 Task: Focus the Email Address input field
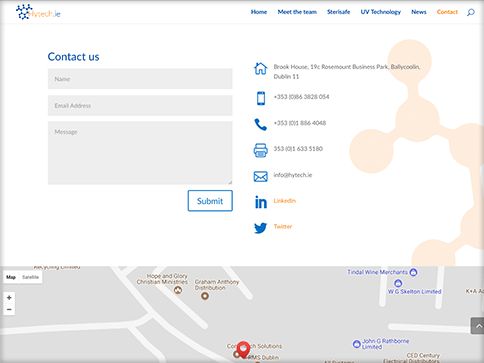(x=140, y=105)
